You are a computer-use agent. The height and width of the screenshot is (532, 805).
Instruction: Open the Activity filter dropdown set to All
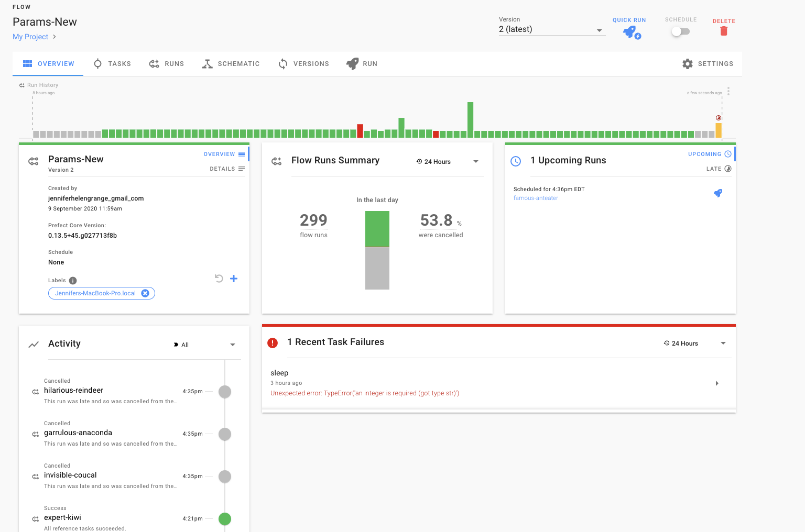point(204,345)
